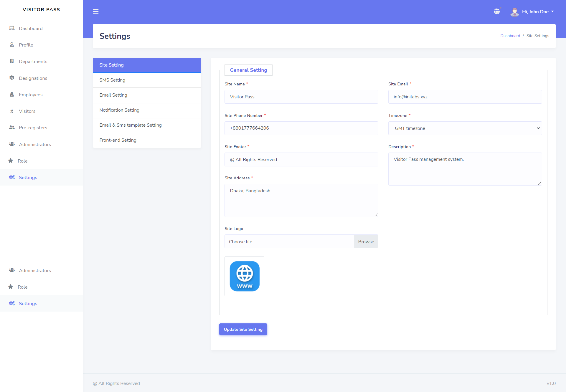Image resolution: width=566 pixels, height=392 pixels.
Task: Open Email & Sms template Setting tab
Action: tap(147, 125)
